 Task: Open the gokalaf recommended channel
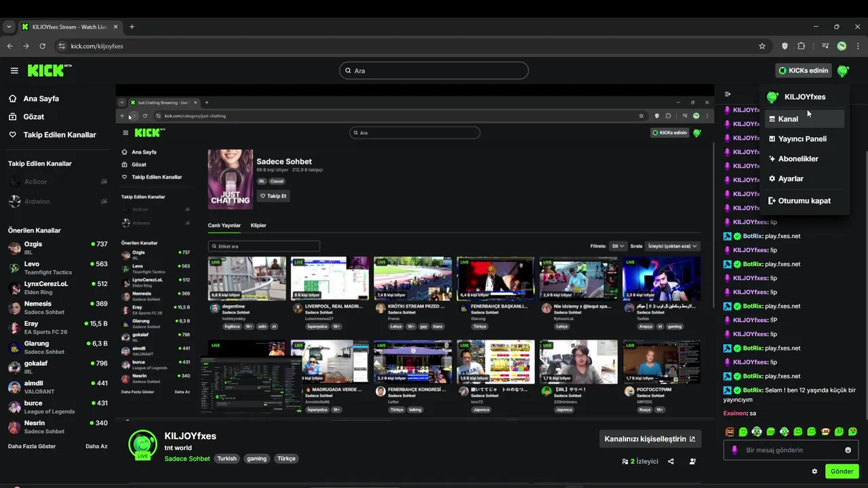tap(58, 367)
